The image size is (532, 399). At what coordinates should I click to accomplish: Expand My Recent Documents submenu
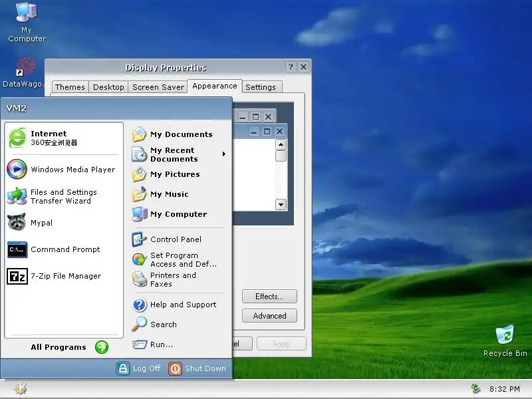click(178, 154)
